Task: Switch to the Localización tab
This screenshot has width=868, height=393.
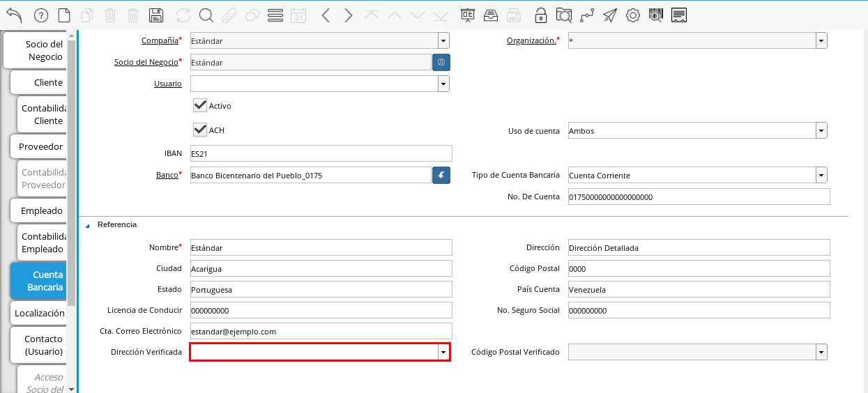Action: [x=39, y=313]
